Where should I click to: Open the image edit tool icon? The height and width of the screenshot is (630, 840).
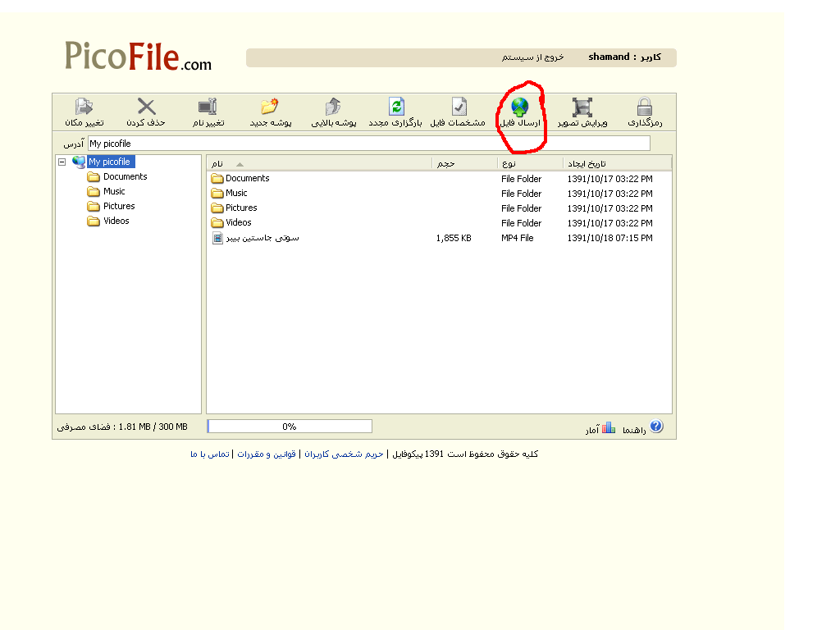tap(582, 107)
